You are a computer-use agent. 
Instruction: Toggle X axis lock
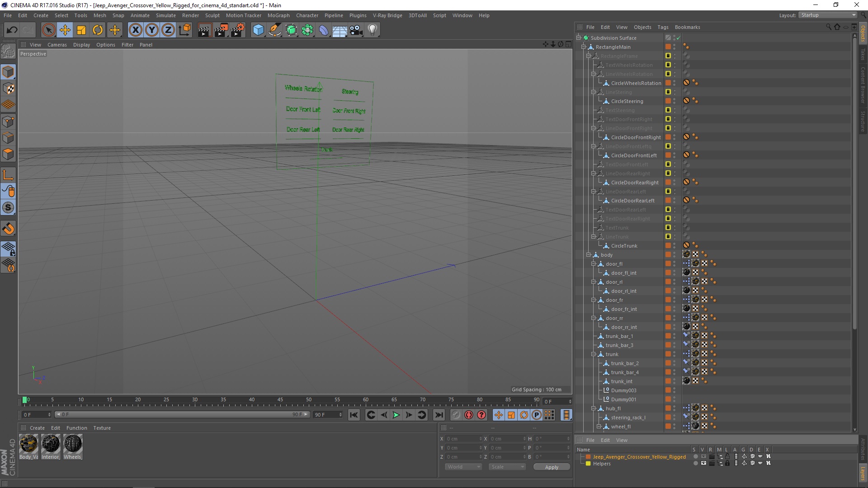(x=135, y=30)
